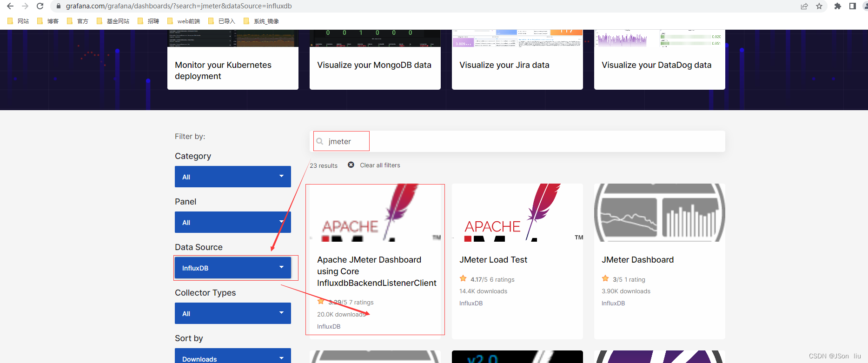Reload the page with the refresh icon

click(40, 6)
